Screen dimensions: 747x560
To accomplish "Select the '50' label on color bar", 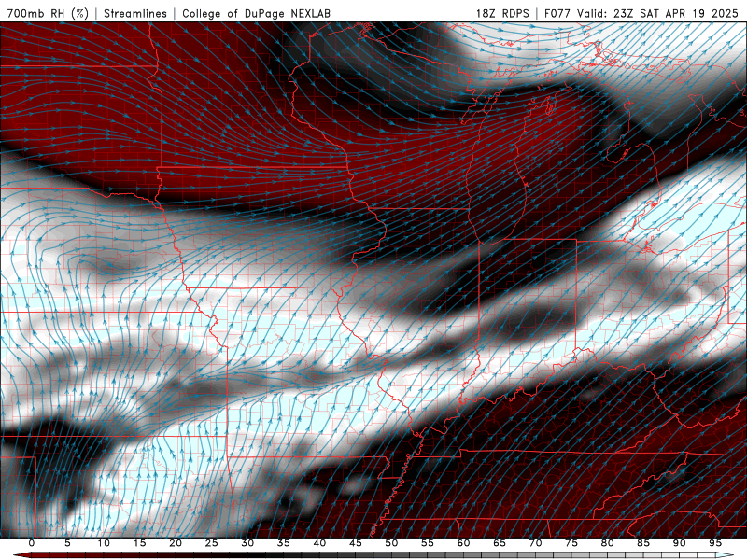I will [x=391, y=543].
